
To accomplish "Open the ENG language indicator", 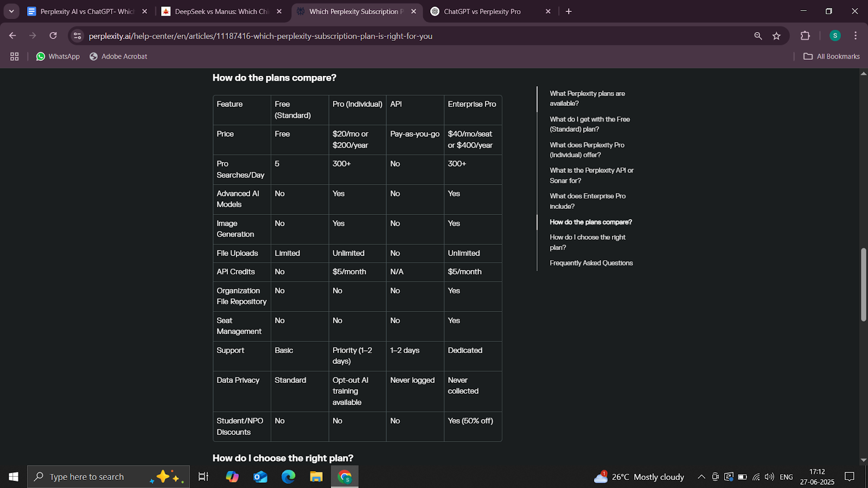I will click(786, 477).
